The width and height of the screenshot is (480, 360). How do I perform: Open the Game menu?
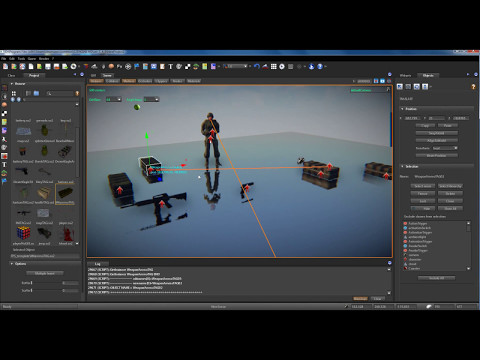click(32, 59)
